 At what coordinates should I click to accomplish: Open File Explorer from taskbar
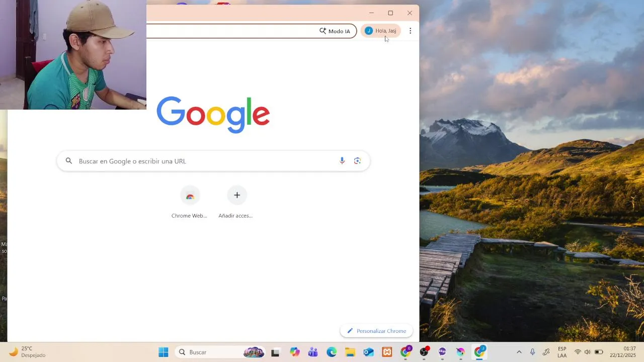coord(350,352)
